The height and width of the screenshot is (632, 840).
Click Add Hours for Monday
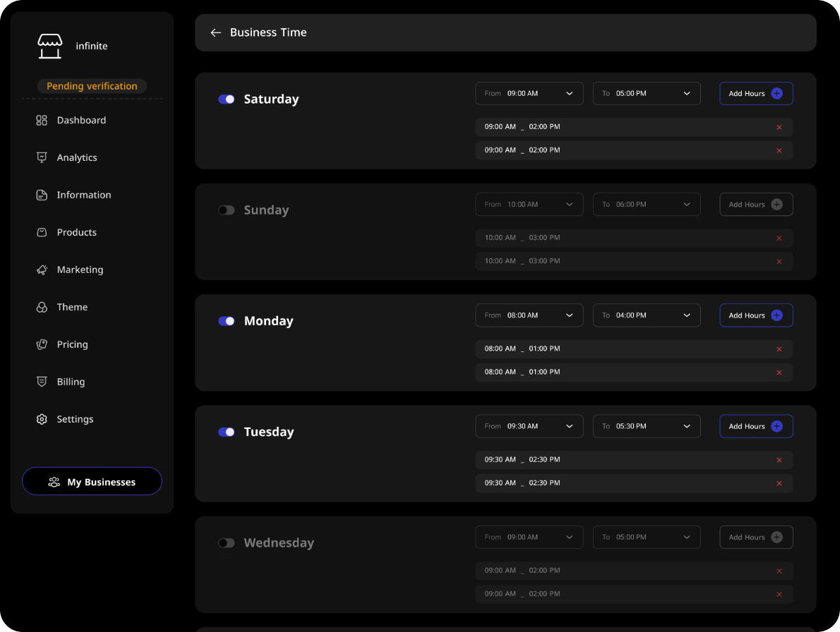click(756, 315)
